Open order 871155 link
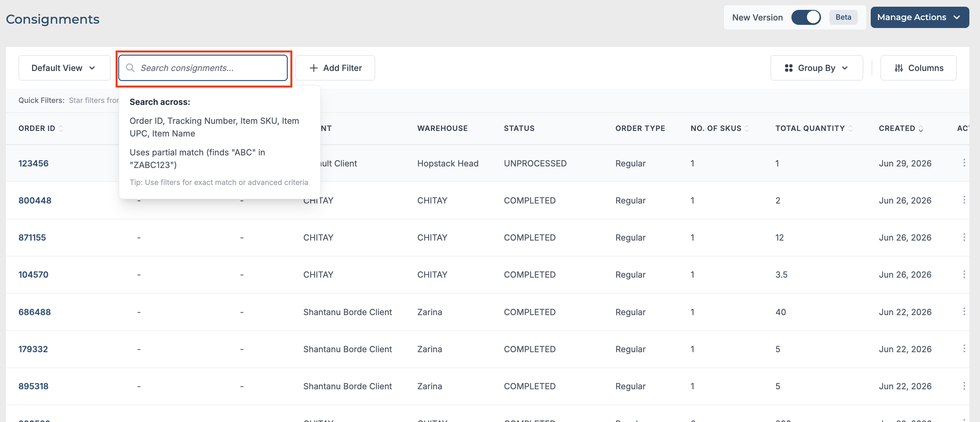980x422 pixels. coord(32,237)
